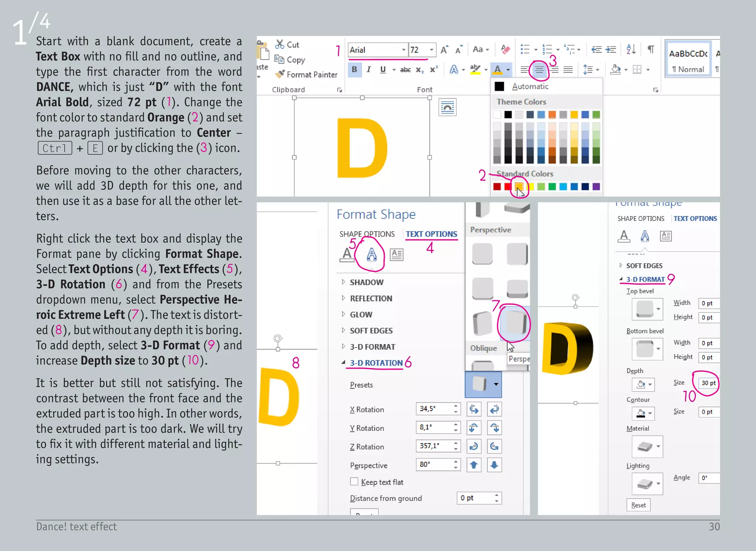Click the Show paragraph marks icon

click(x=651, y=49)
